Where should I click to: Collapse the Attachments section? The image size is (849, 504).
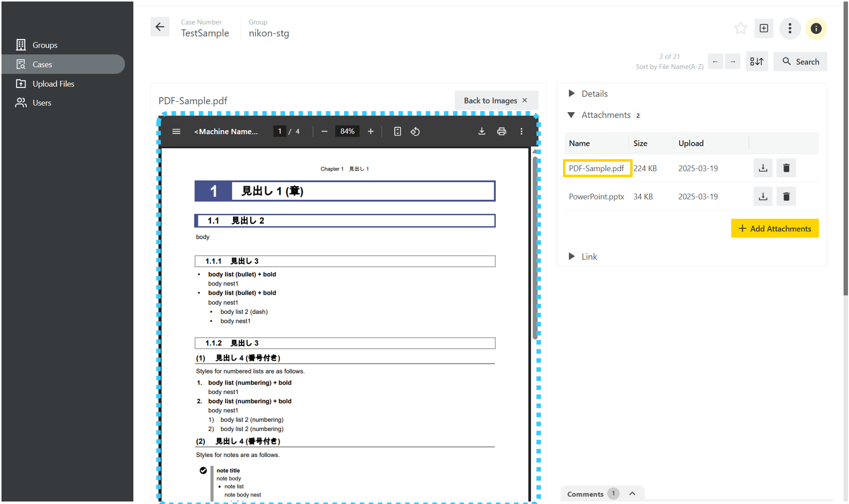click(x=599, y=115)
